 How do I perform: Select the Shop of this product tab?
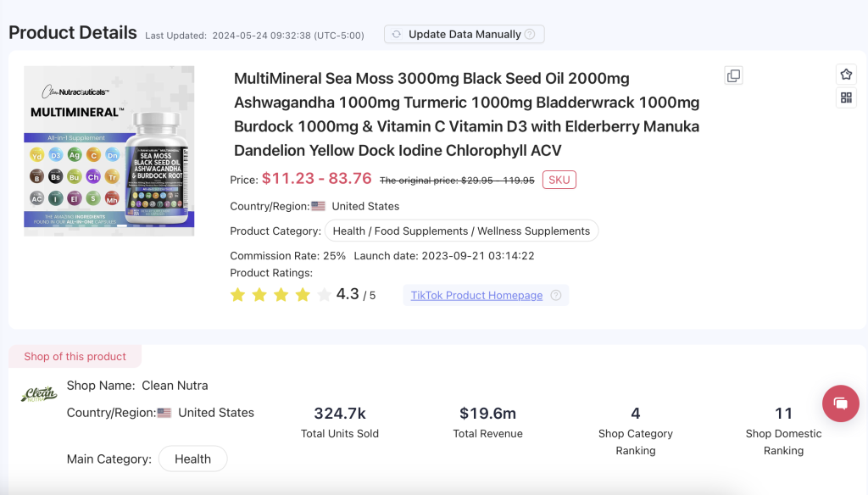click(x=75, y=357)
